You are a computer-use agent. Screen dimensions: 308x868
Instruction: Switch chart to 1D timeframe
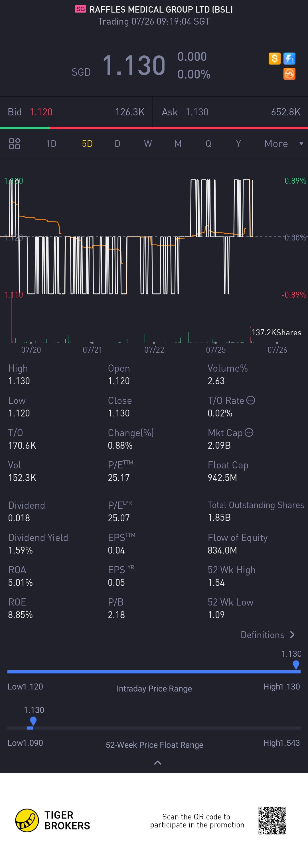pyautogui.click(x=51, y=144)
